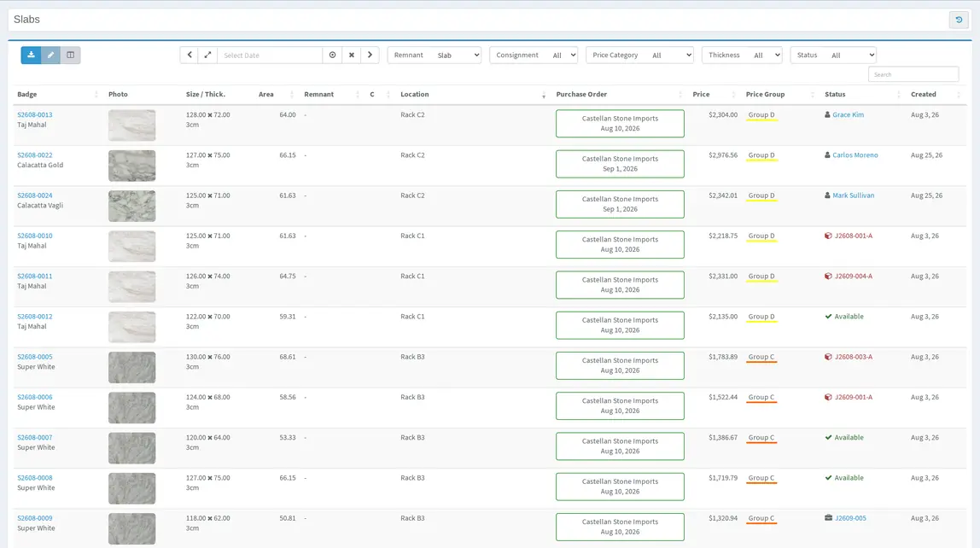The width and height of the screenshot is (980, 548).
Task: Click Available status in S2608-0008 row
Action: click(849, 478)
